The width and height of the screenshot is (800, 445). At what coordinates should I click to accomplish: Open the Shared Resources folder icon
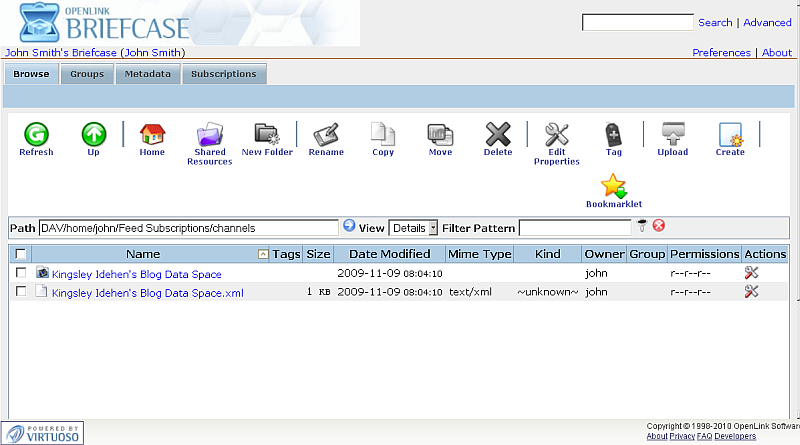click(x=210, y=135)
